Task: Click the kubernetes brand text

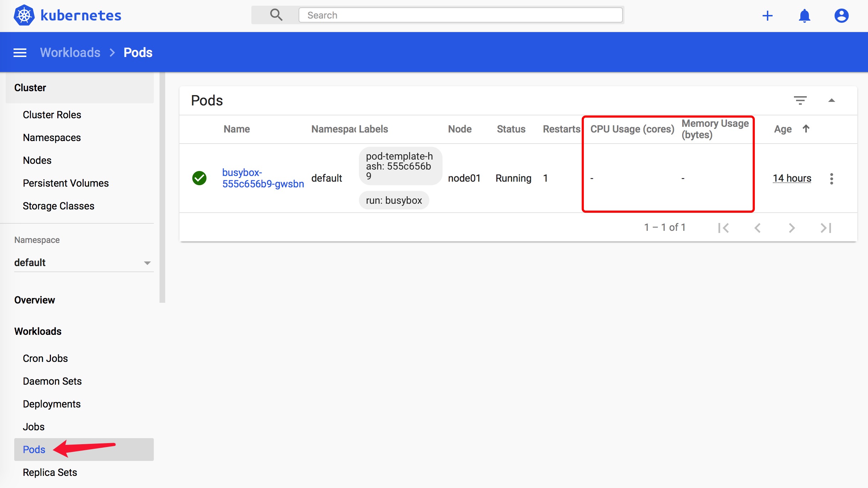Action: (81, 15)
